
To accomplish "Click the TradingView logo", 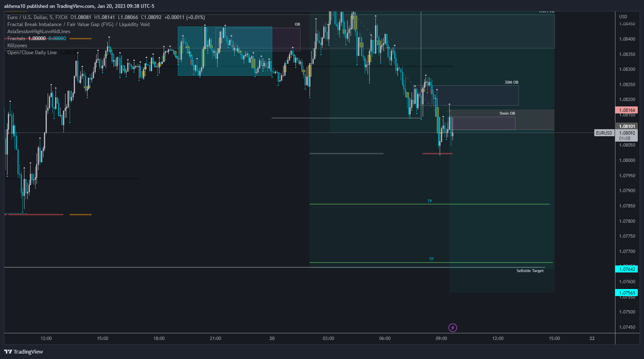I will (24, 352).
